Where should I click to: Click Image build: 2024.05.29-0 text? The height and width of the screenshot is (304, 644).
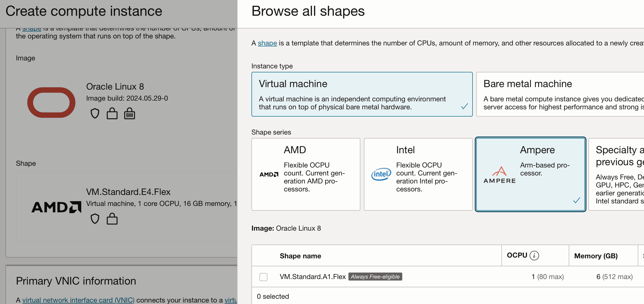coord(127,98)
